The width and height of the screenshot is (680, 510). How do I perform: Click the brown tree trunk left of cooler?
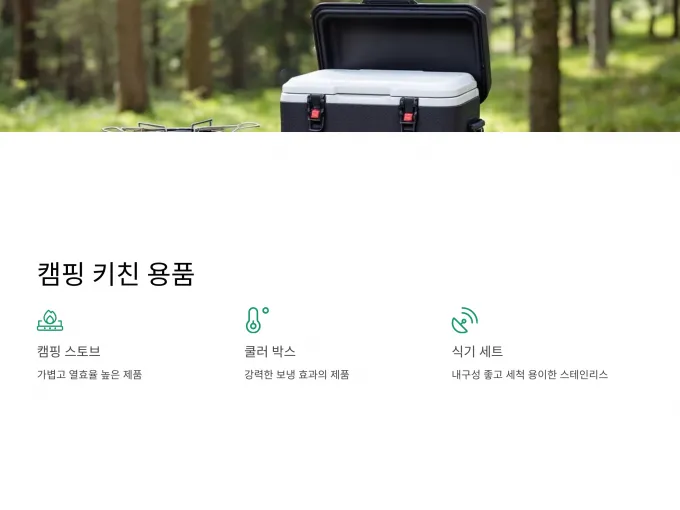[x=132, y=54]
